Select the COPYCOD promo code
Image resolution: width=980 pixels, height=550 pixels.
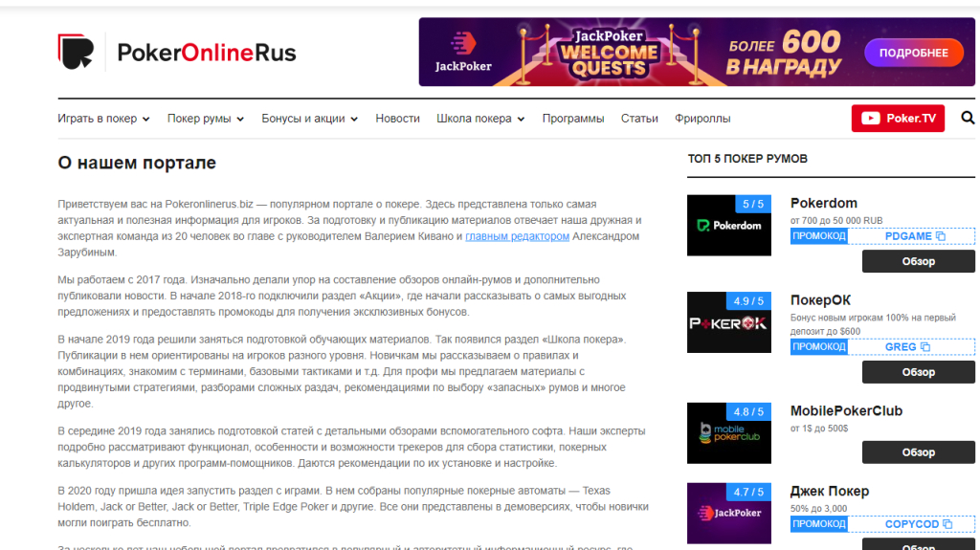pos(912,524)
